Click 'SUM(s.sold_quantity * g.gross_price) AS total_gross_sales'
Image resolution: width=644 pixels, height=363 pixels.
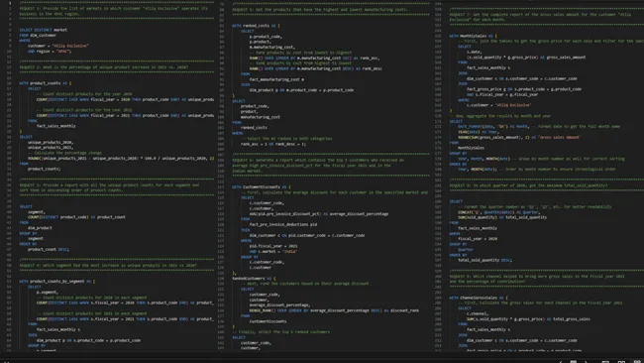[x=528, y=318]
